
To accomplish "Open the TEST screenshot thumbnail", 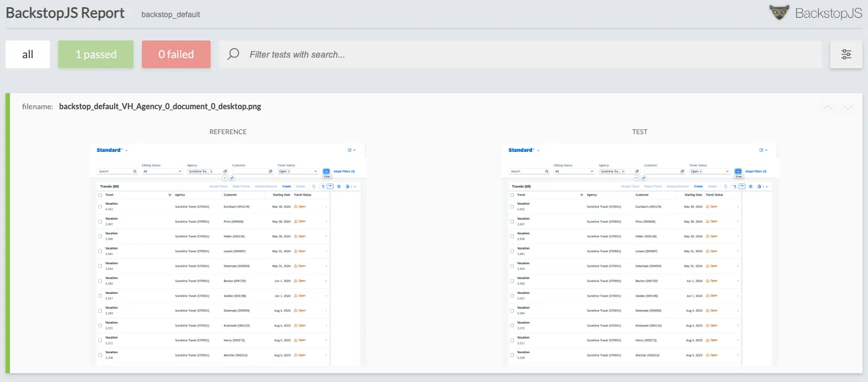I will click(x=640, y=255).
